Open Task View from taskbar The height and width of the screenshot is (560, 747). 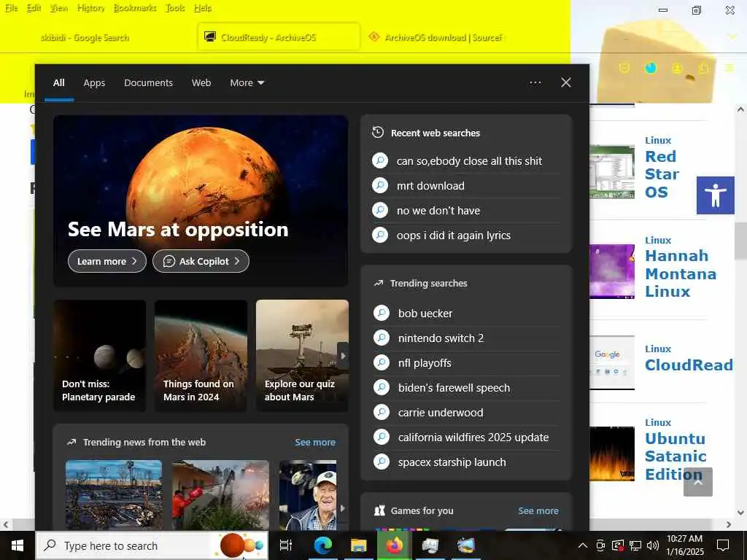click(x=286, y=545)
